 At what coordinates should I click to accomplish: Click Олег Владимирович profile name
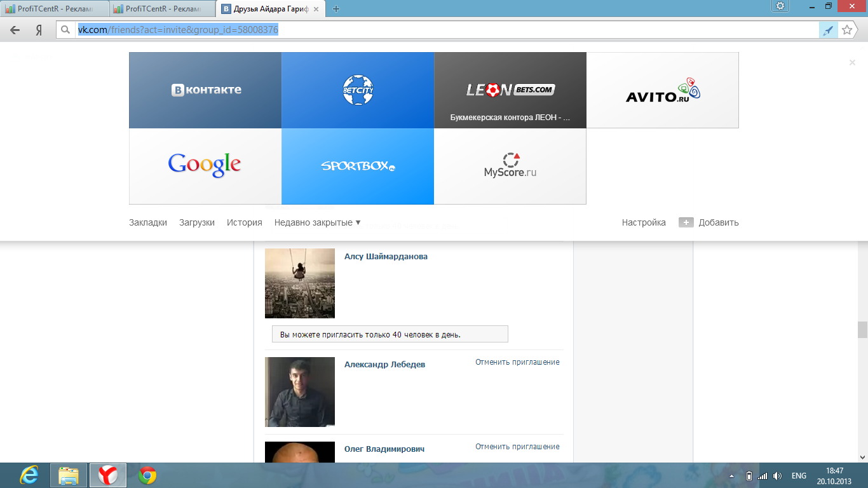[384, 449]
